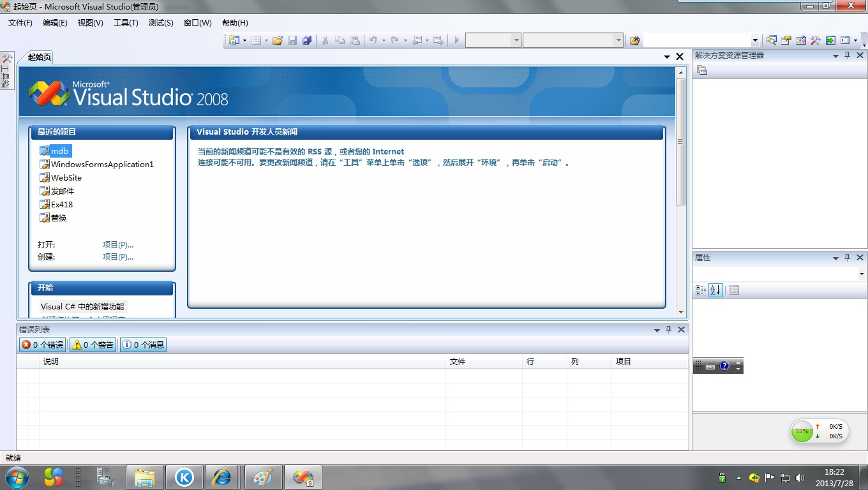Open recent project WindowsFormsApplication1
Viewport: 868px width, 490px height.
[x=102, y=165]
